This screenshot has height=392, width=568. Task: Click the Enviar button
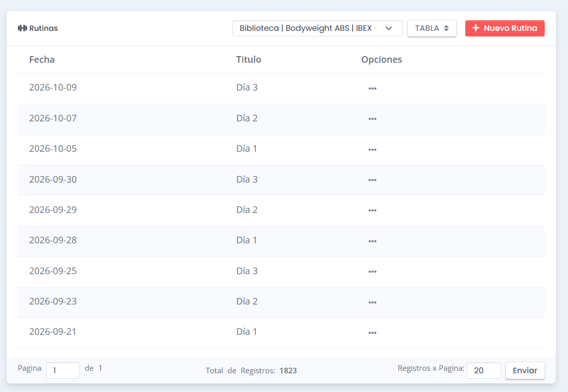[525, 370]
